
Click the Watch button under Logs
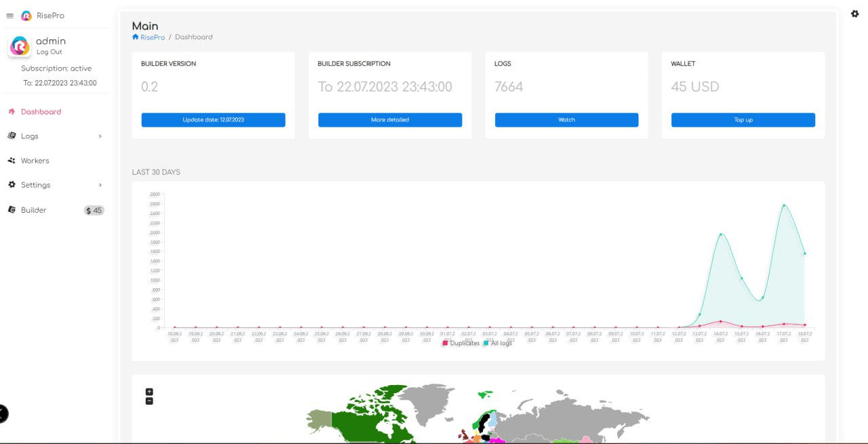(566, 120)
